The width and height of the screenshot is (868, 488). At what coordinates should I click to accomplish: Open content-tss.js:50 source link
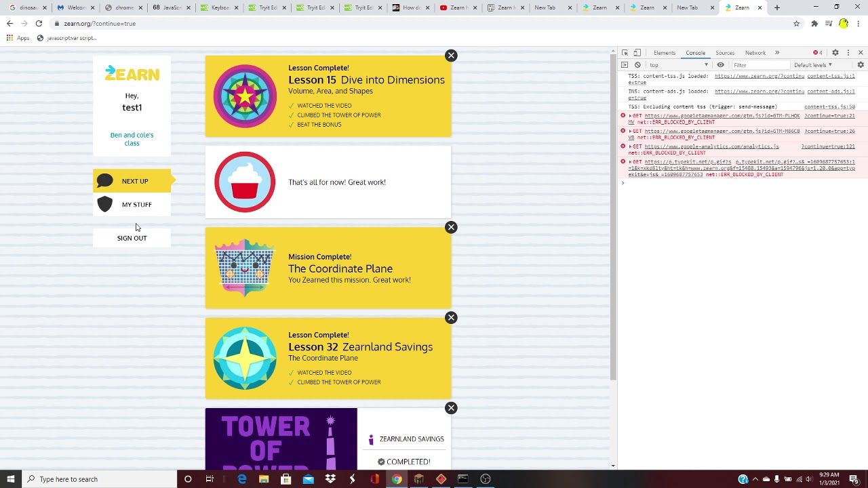(x=829, y=107)
